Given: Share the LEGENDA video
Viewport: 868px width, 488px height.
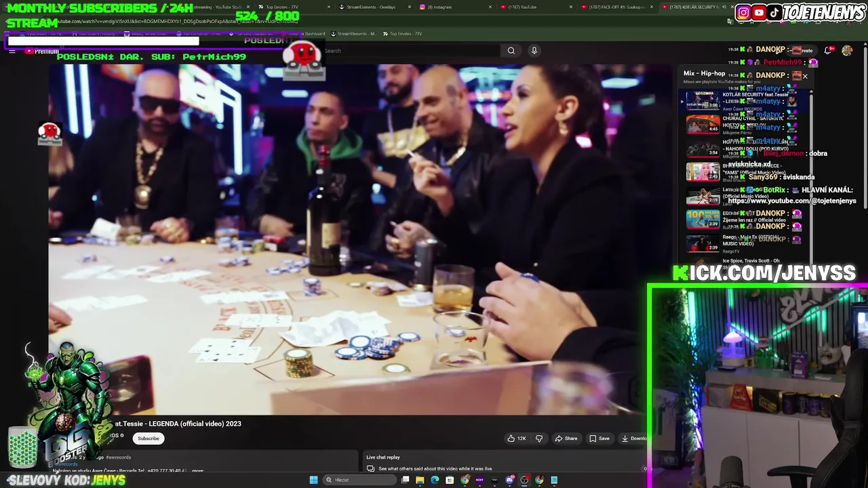Looking at the screenshot, I should (x=566, y=439).
